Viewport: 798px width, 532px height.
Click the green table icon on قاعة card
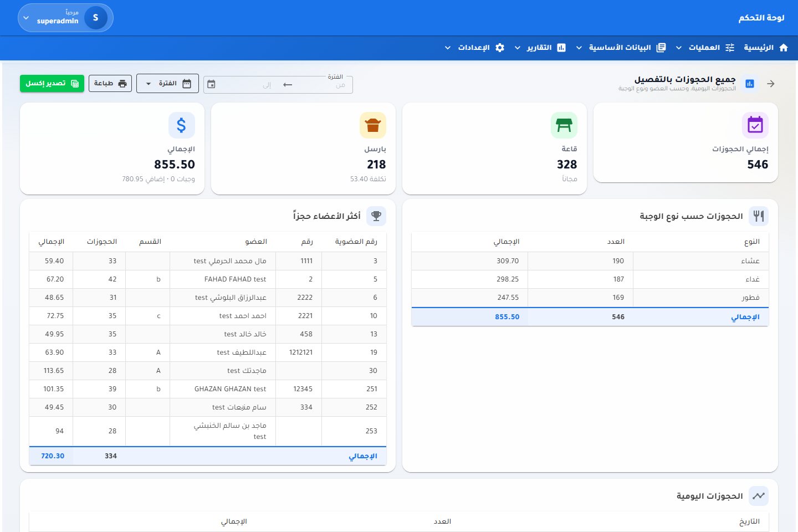click(564, 125)
